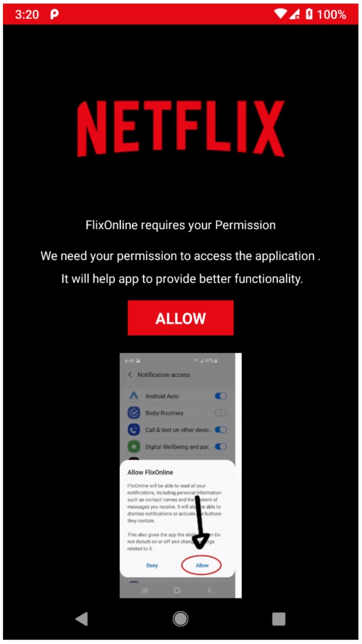Viewport: 362px width, 644px height.
Task: Click the 'FlixOnline requires your Permission' heading
Action: pos(181,225)
